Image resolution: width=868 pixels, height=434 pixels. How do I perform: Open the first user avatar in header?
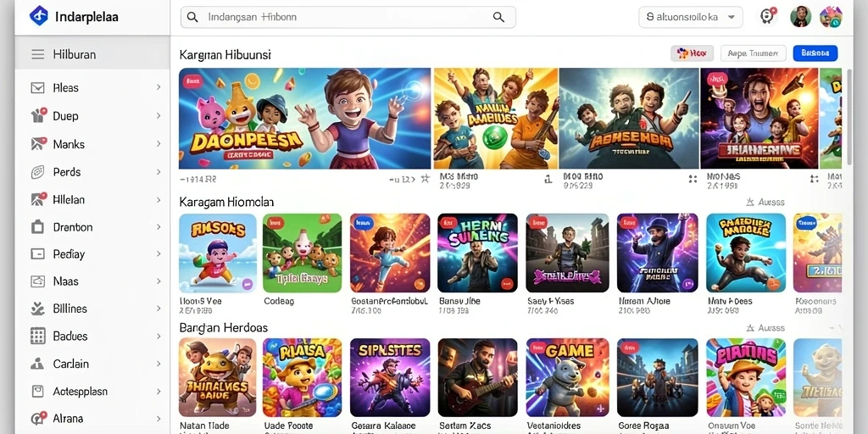800,17
